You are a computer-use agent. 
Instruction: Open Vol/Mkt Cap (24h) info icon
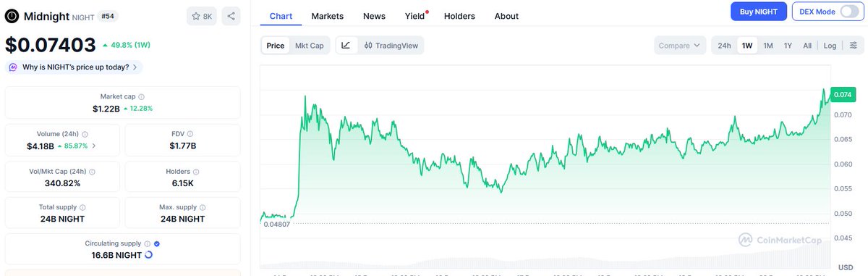tap(92, 172)
